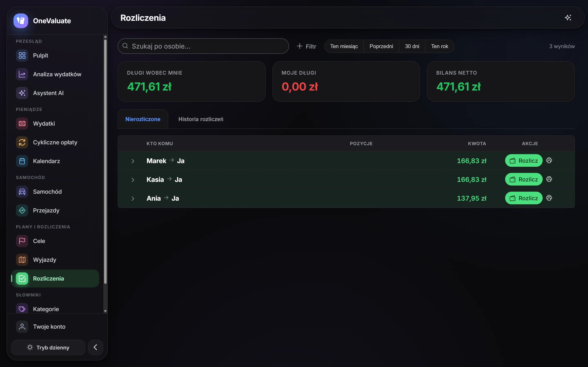Image resolution: width=588 pixels, height=367 pixels.
Task: Open the Kalendarz sidebar icon
Action: [22, 161]
